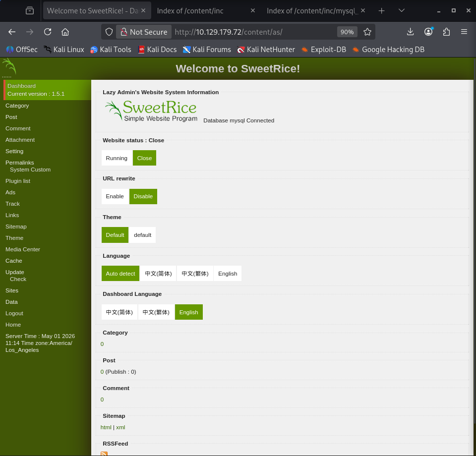Open the Kali Tools bookmark

click(x=111, y=50)
